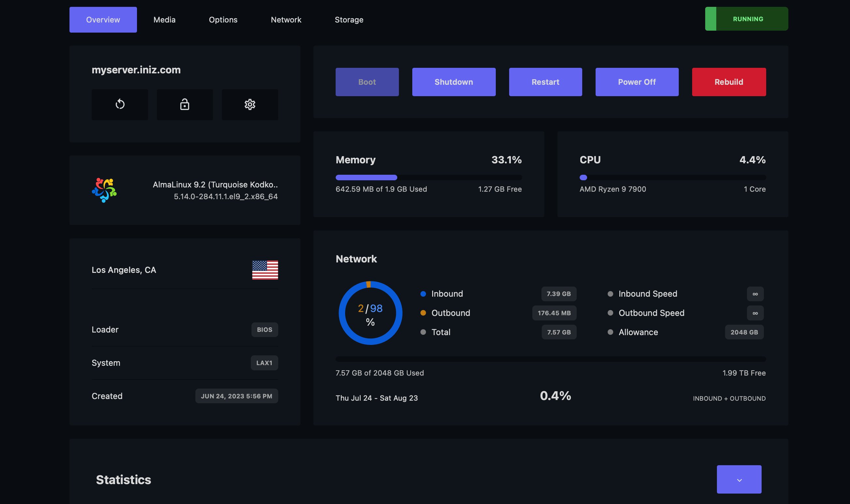850x504 pixels.
Task: Expand the Statistics section with its chevron
Action: (739, 479)
